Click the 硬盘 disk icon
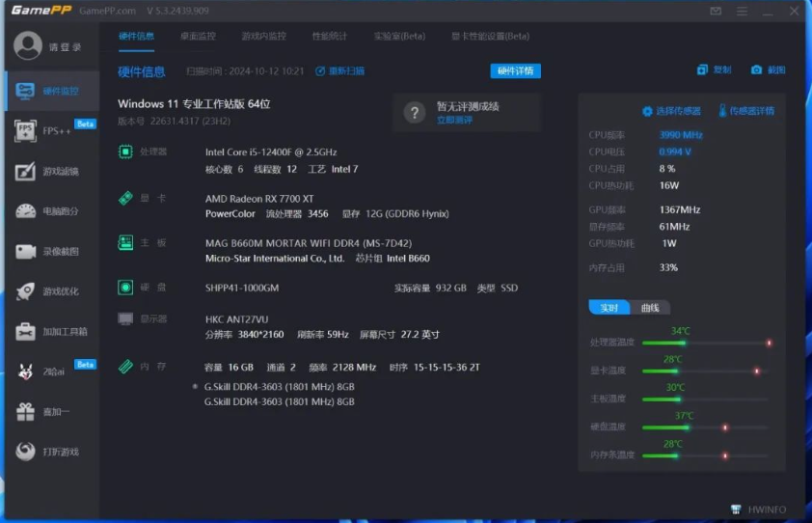 coord(125,288)
